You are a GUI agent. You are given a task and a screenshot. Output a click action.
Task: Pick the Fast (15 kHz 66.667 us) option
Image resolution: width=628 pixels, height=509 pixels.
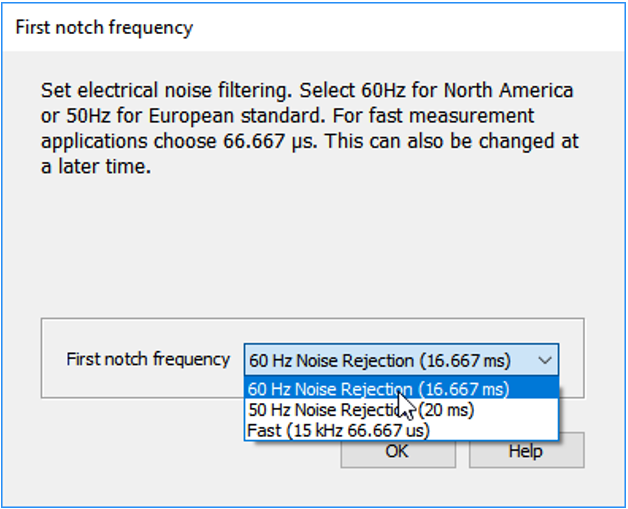401,430
